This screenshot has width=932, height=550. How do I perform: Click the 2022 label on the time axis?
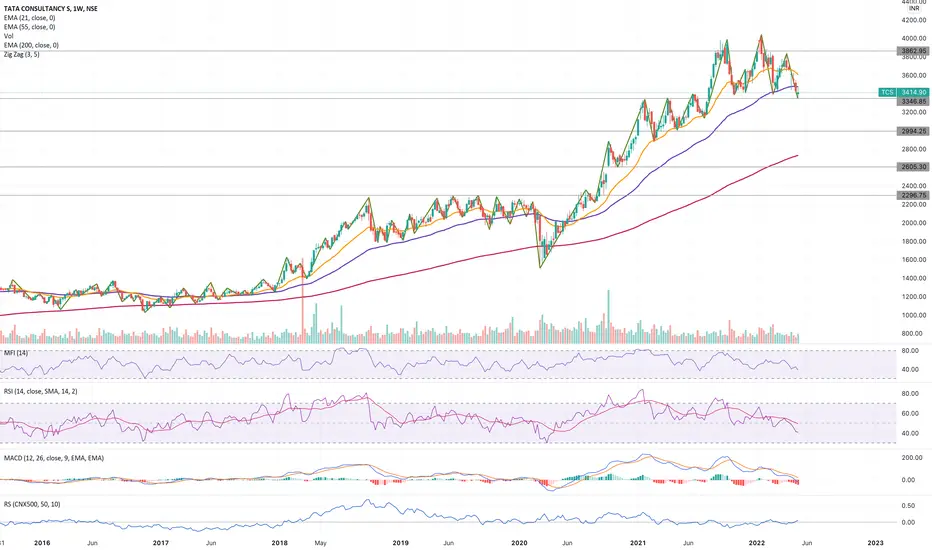(757, 543)
